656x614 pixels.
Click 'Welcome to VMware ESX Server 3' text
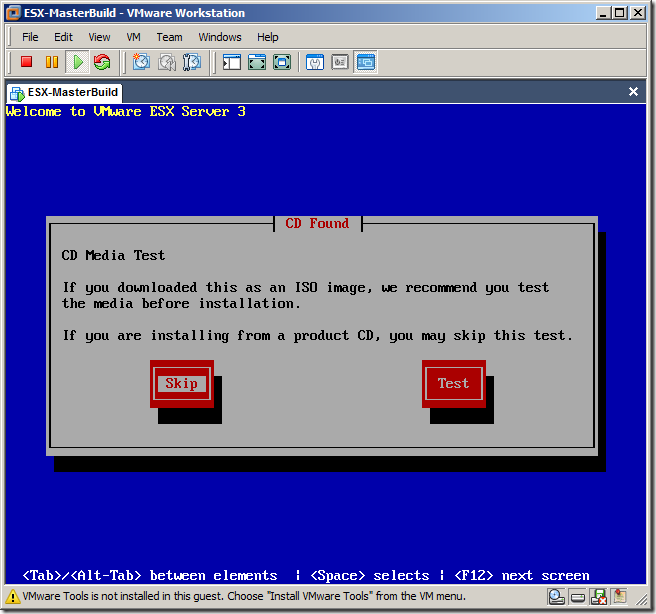pyautogui.click(x=126, y=112)
